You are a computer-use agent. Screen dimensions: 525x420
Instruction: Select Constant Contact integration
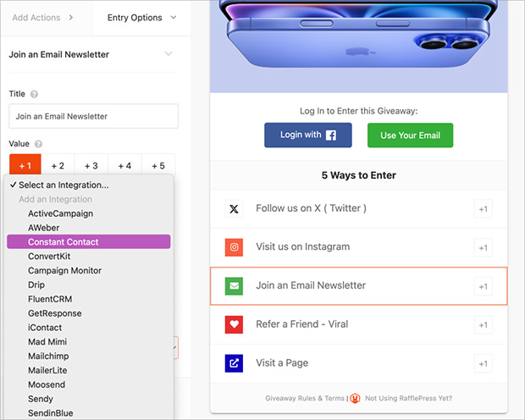89,242
